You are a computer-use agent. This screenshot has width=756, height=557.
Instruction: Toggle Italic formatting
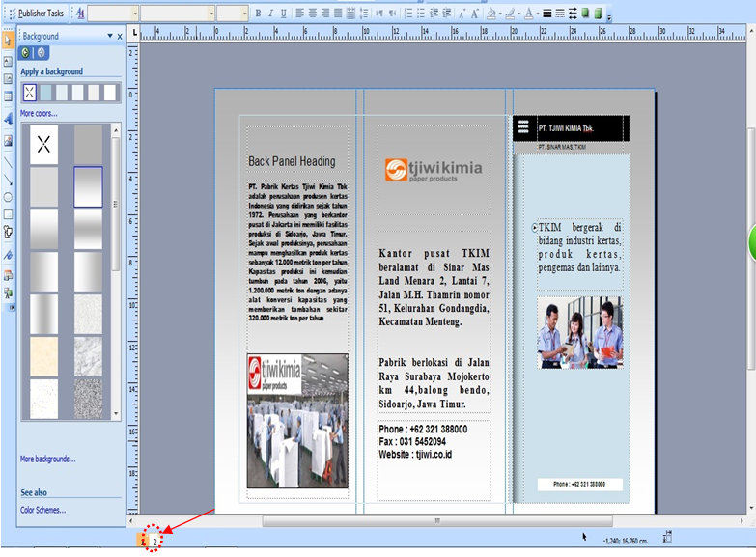coord(270,14)
